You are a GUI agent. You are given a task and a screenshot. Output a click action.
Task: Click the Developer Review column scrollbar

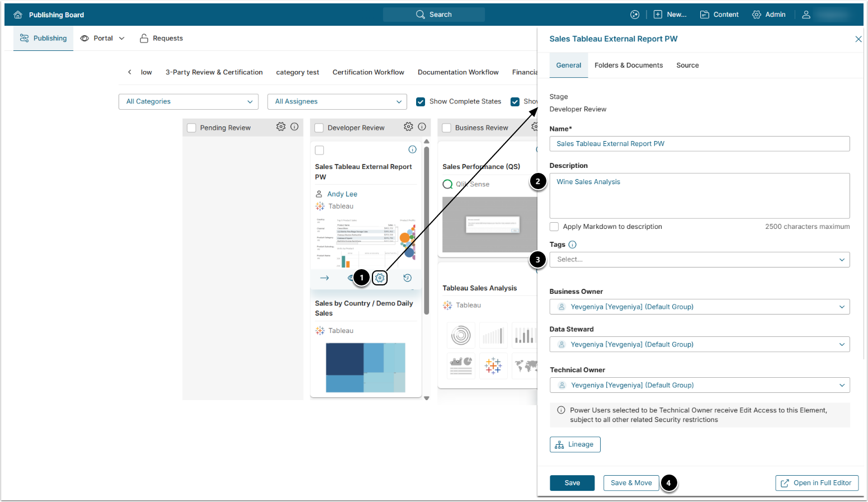[x=427, y=229]
